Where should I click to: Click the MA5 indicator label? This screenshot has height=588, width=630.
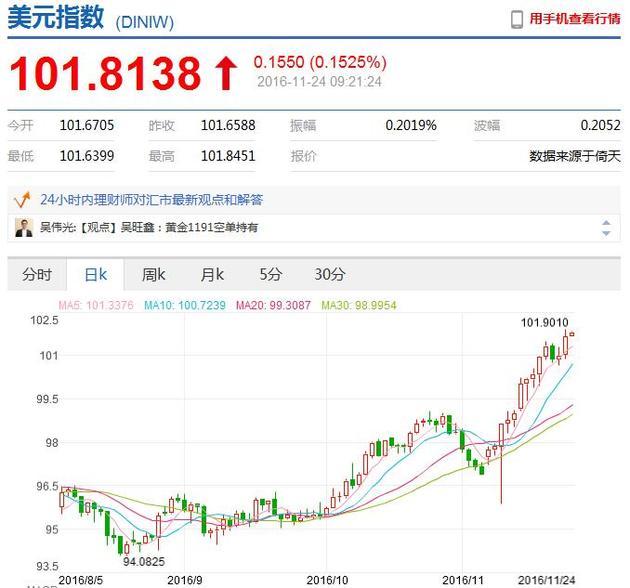pos(97,305)
